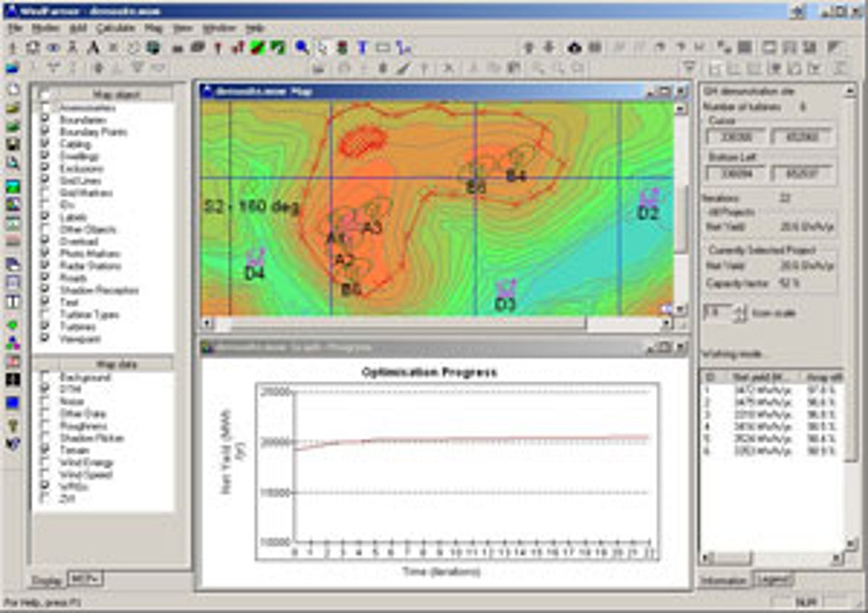
Task: Click the blue T icon in toolbar
Action: pyautogui.click(x=362, y=48)
